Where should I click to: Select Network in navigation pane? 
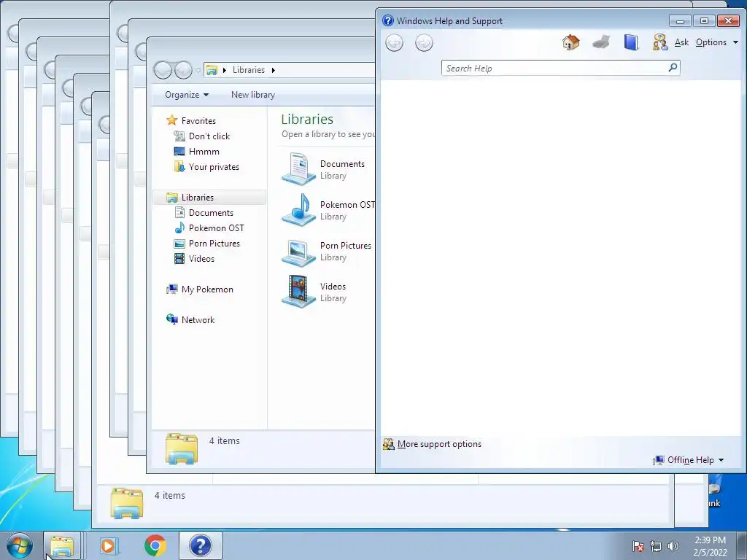pos(198,320)
